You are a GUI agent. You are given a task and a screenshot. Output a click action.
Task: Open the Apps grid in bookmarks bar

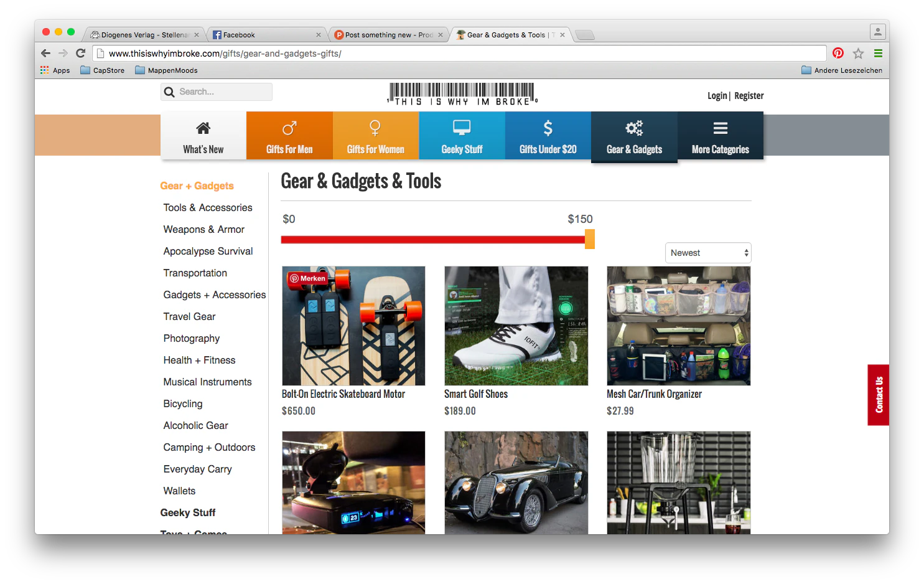[55, 70]
